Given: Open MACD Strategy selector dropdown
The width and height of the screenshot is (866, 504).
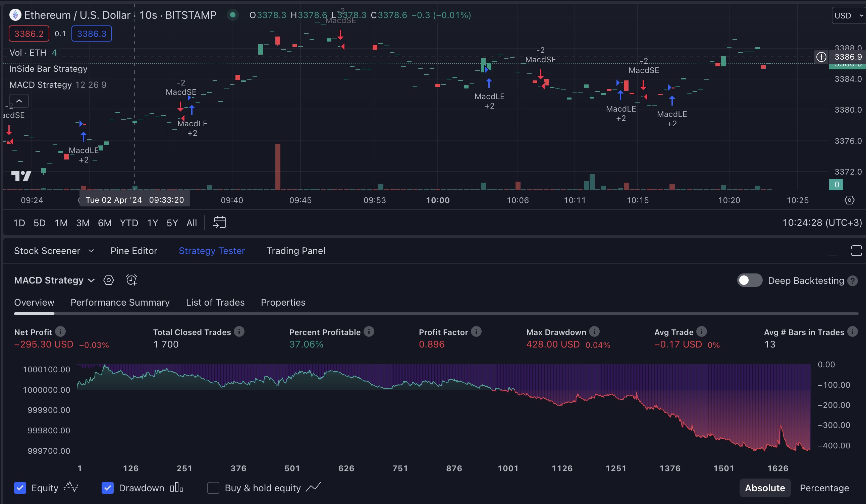Looking at the screenshot, I should click(55, 280).
